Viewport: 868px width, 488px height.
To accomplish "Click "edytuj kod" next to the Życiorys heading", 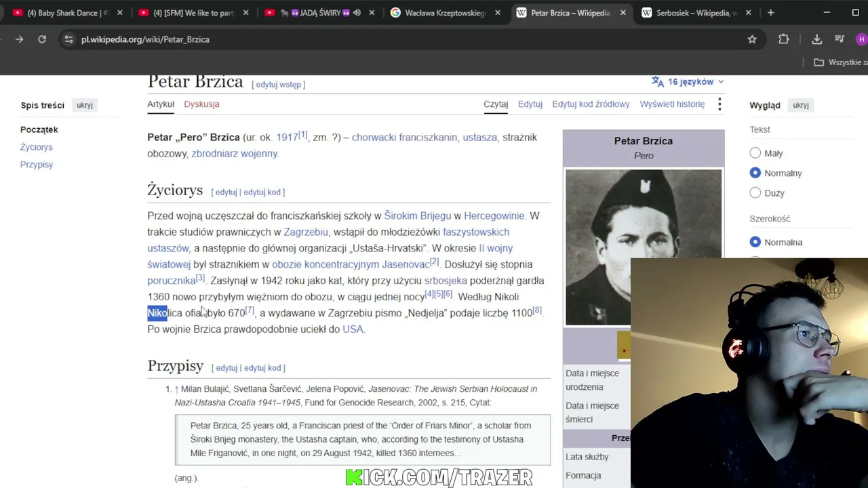I will (262, 192).
